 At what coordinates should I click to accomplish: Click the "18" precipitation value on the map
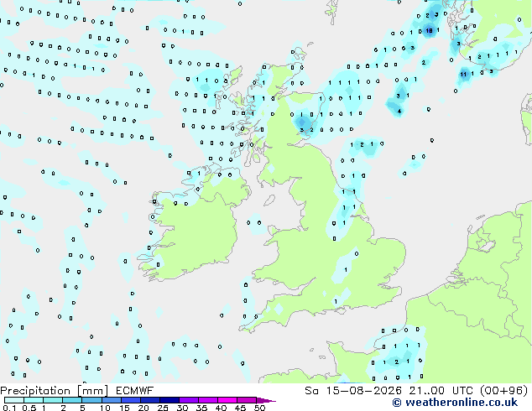point(429,30)
